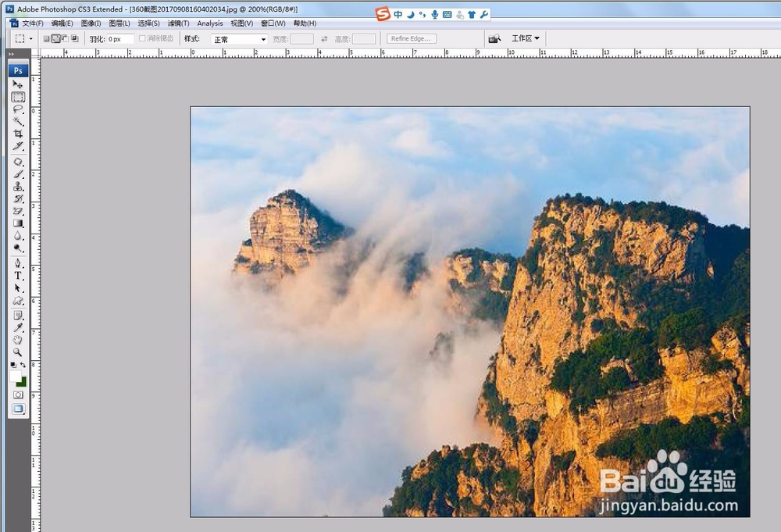Click the Sogou input method S logo
The width and height of the screenshot is (781, 532).
pos(383,14)
